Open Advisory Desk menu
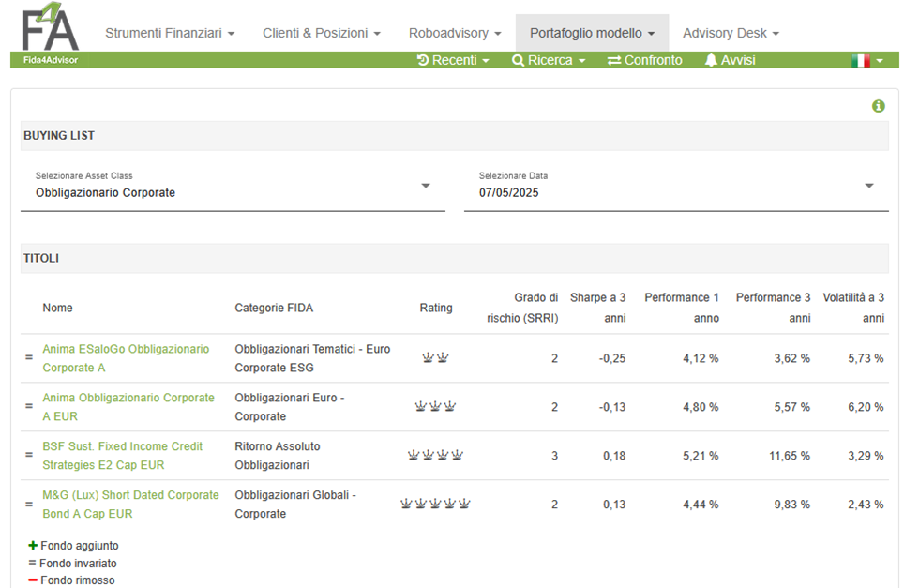Viewport: 904px width, 588px height. pyautogui.click(x=731, y=34)
